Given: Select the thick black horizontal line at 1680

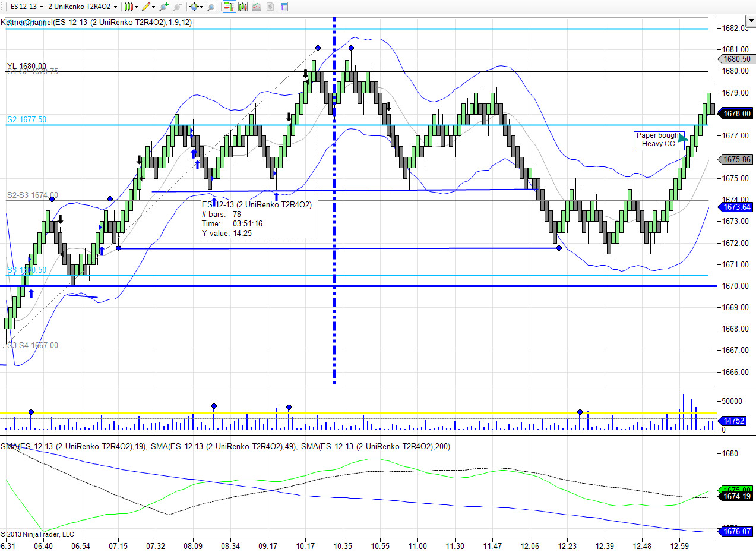Looking at the screenshot, I should coord(356,71).
